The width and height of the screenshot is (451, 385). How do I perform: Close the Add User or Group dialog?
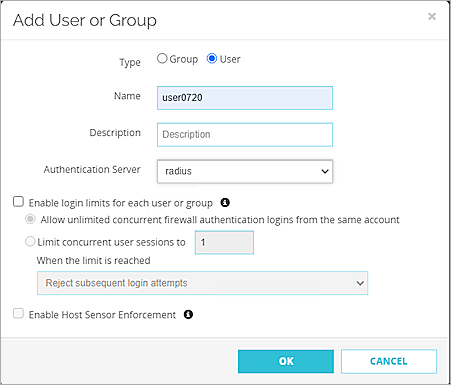432,16
